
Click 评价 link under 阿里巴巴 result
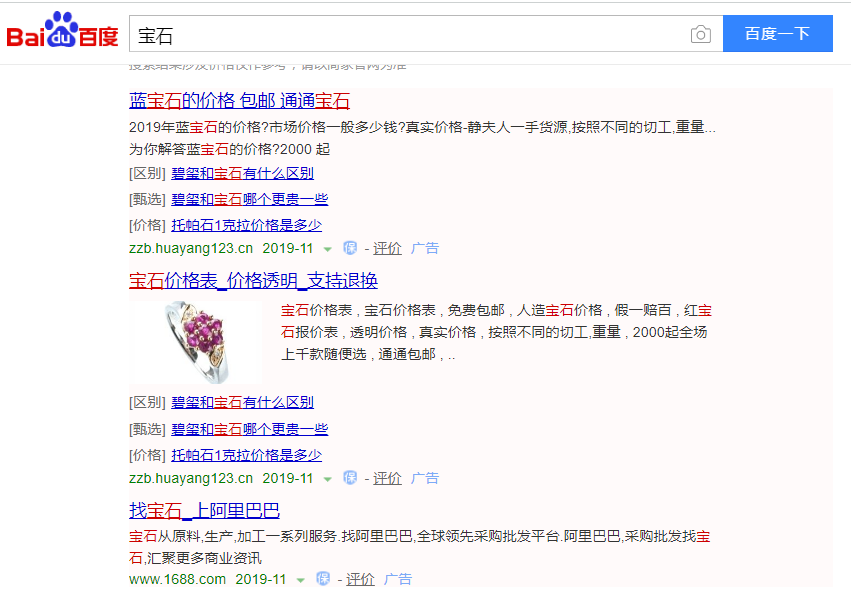click(x=360, y=579)
